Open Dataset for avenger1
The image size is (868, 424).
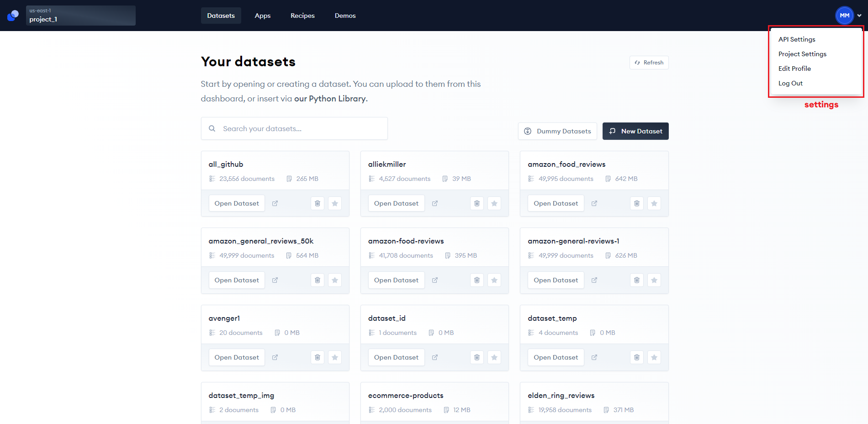[x=237, y=357]
